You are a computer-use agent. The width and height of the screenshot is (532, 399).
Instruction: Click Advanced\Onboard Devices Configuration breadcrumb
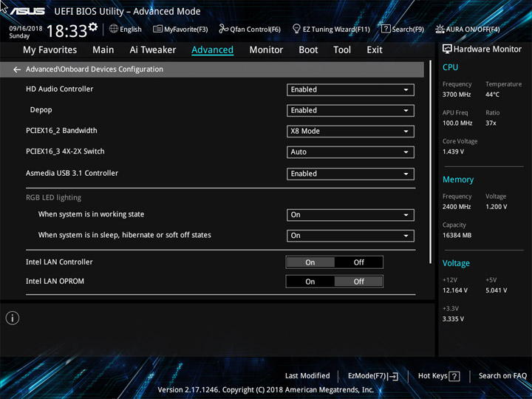[x=95, y=69]
